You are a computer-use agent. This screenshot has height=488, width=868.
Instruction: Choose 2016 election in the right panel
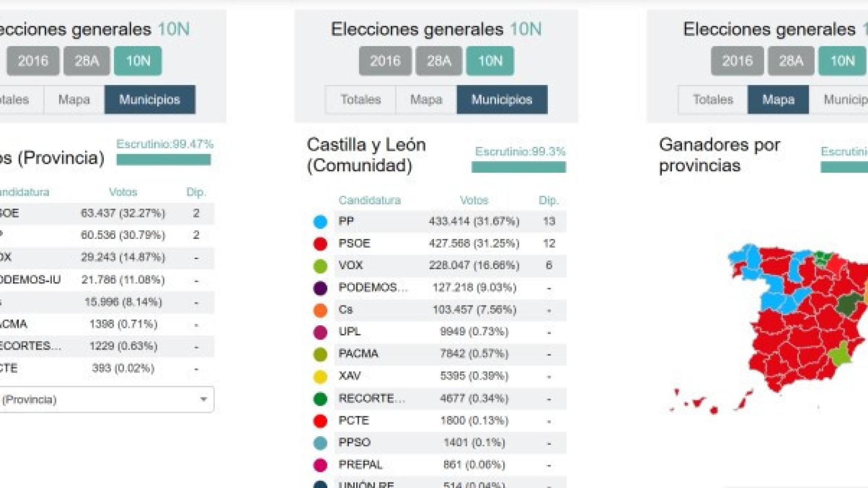[737, 61]
